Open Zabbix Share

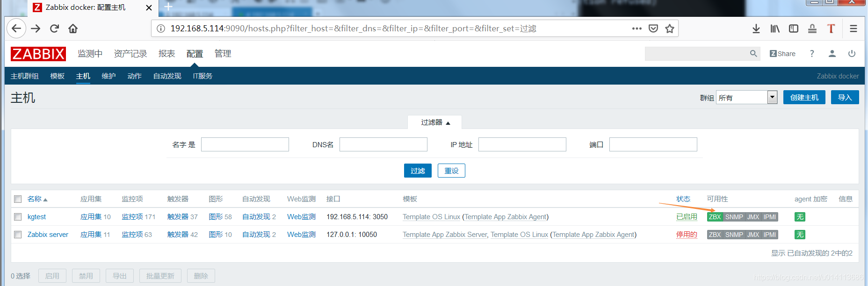[x=782, y=54]
